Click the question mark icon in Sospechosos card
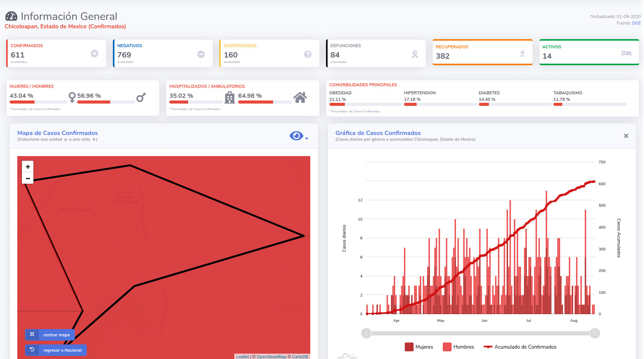This screenshot has height=359, width=644. tap(308, 54)
